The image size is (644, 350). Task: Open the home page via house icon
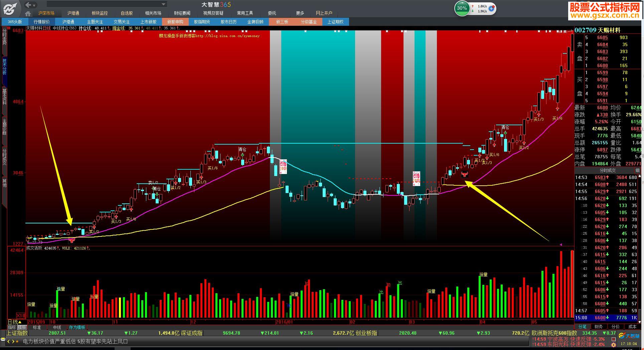[x=28, y=13]
